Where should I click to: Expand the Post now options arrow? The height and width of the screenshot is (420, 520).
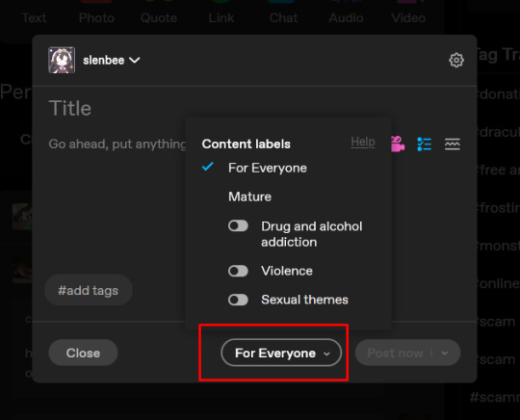pyautogui.click(x=445, y=353)
